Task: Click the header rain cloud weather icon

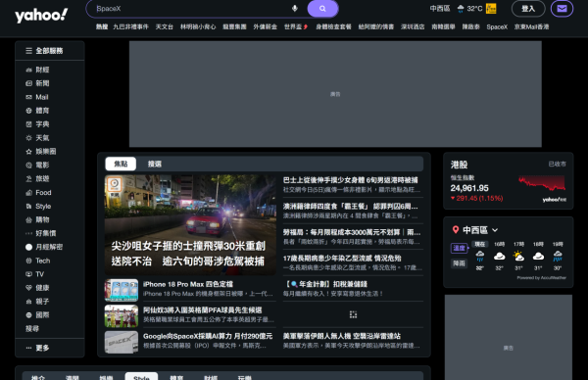Action: coord(461,9)
